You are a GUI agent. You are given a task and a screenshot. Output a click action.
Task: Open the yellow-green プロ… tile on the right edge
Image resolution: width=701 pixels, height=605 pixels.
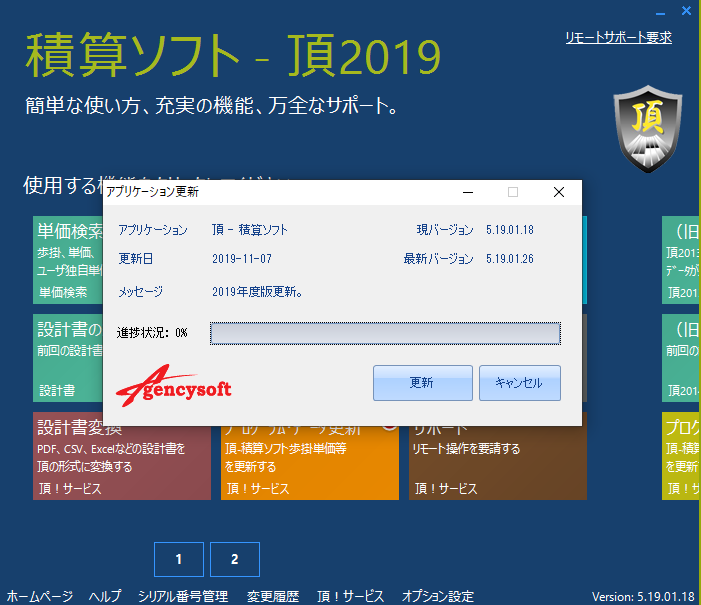click(x=681, y=456)
